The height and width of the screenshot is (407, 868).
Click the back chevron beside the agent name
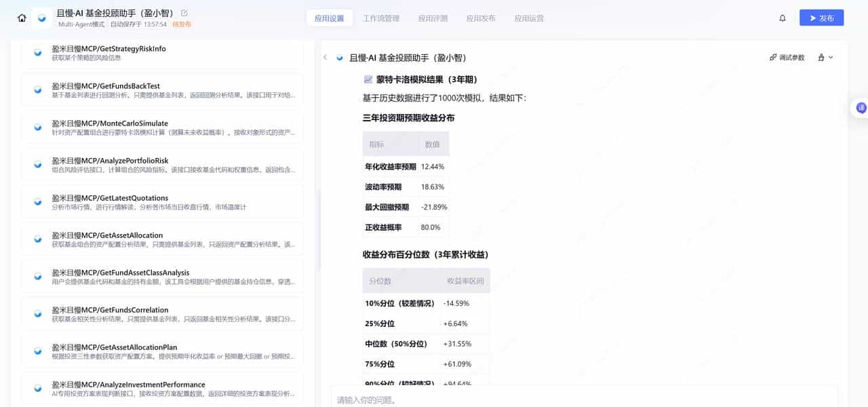pyautogui.click(x=325, y=58)
